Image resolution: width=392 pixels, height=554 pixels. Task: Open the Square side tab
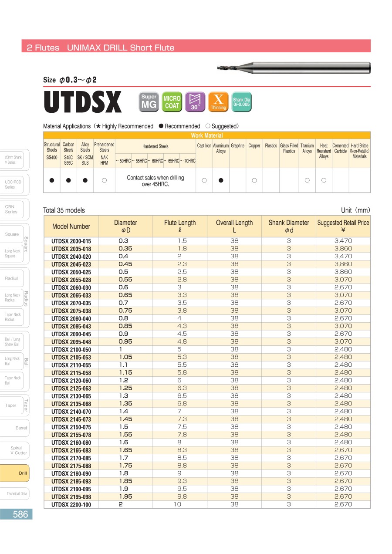tap(13, 234)
